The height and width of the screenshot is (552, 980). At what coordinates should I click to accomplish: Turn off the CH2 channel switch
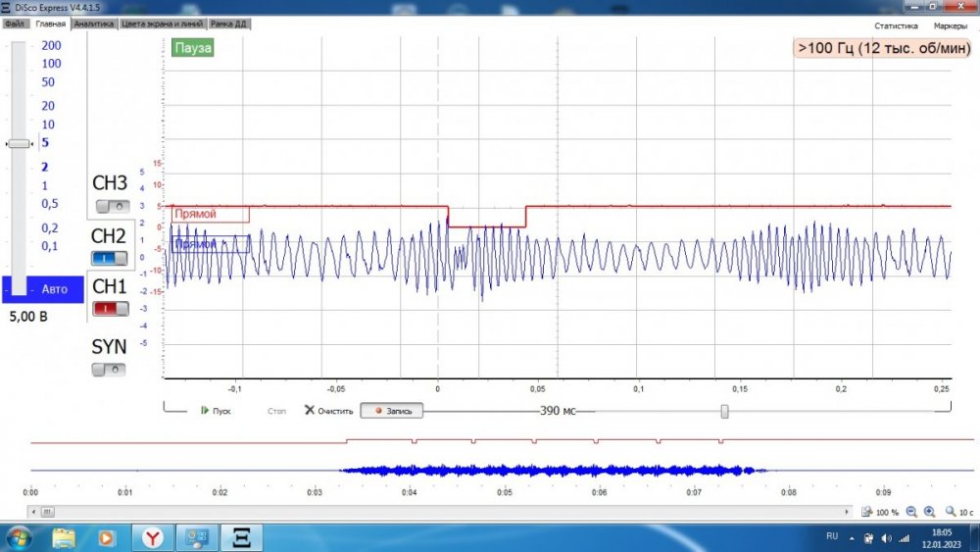pyautogui.click(x=110, y=258)
